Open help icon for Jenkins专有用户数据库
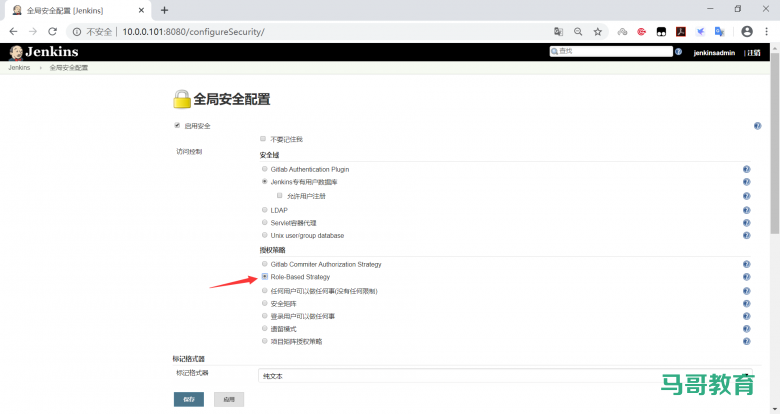780x414 pixels. click(x=746, y=182)
